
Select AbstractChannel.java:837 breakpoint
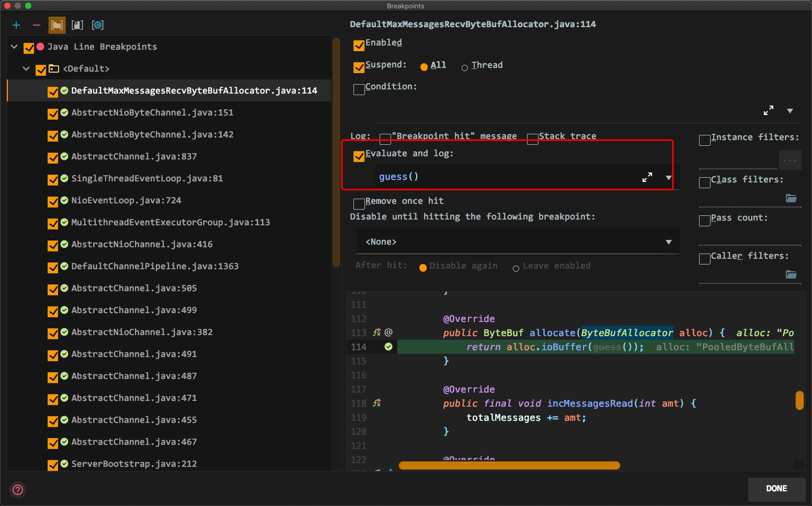click(x=134, y=156)
